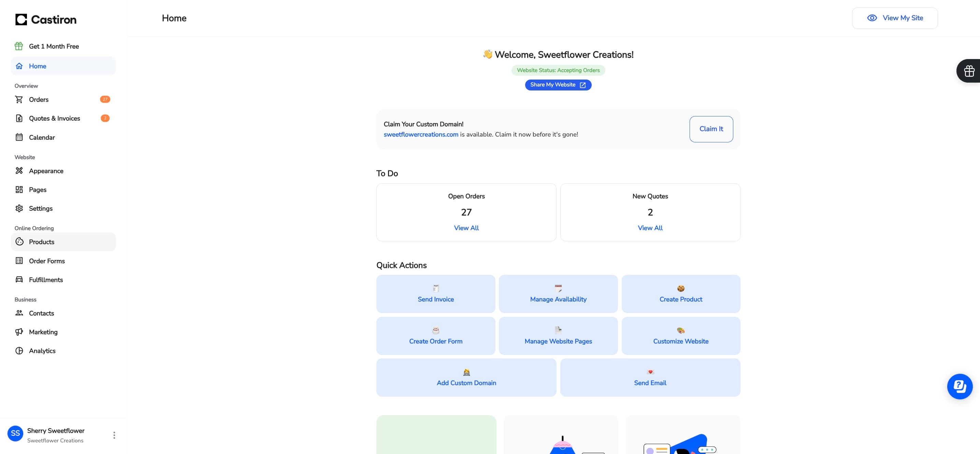Click the Order Forms list icon
Image resolution: width=980 pixels, height=454 pixels.
click(19, 261)
